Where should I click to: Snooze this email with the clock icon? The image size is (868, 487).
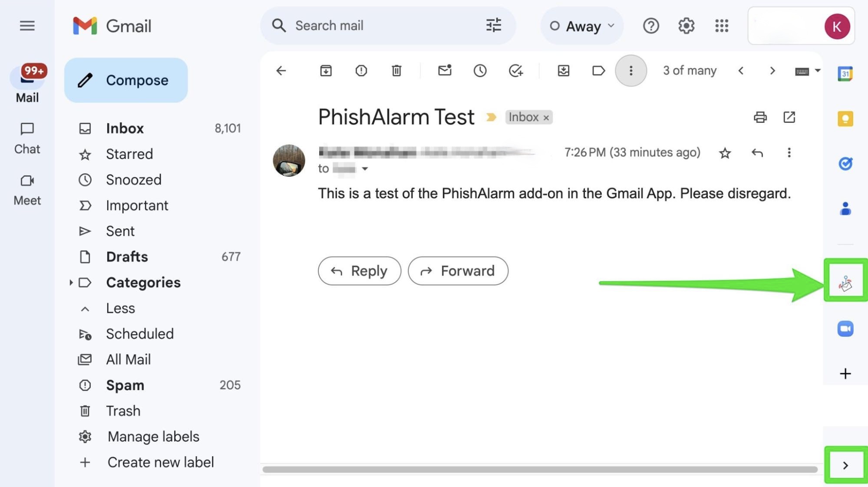point(480,70)
